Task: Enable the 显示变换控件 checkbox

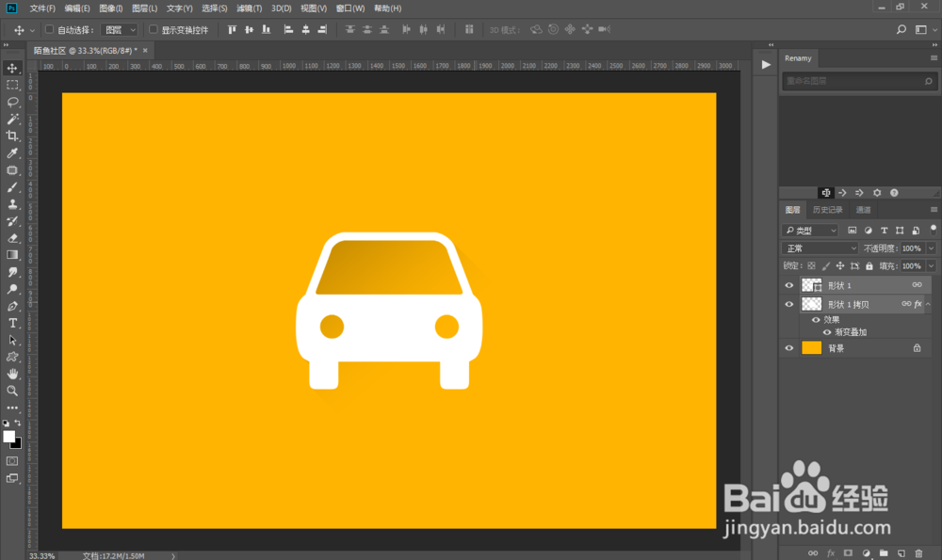Action: pos(154,29)
